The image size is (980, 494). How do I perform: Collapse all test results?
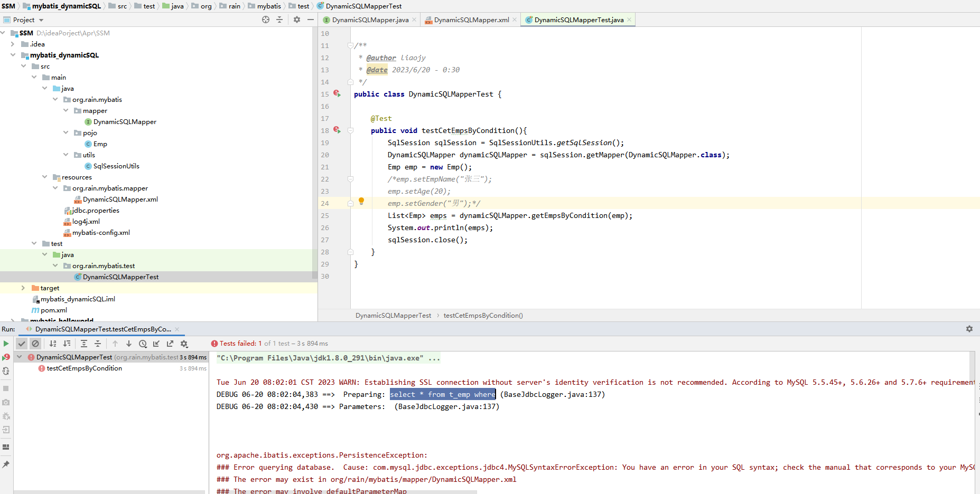pos(98,344)
